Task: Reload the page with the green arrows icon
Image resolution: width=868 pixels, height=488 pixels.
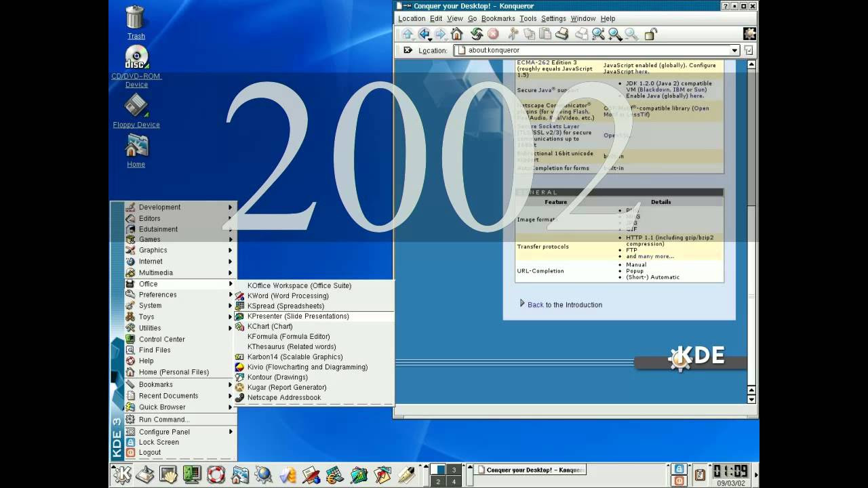Action: 476,34
